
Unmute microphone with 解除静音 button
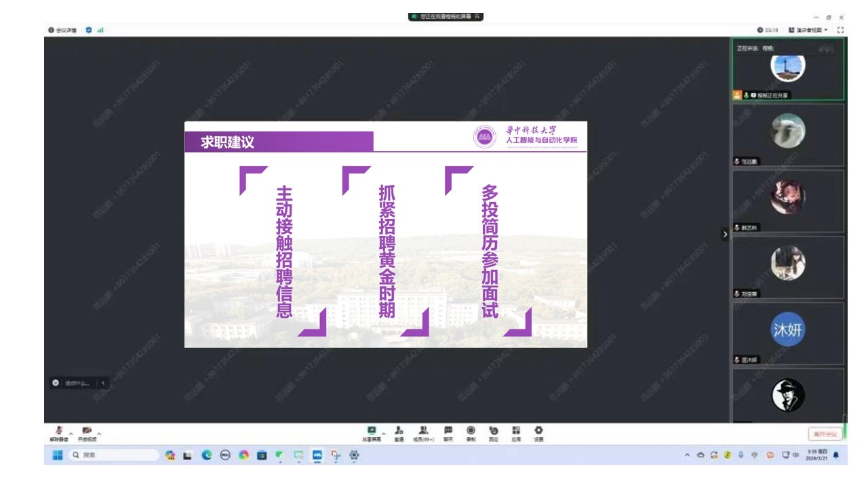59,432
